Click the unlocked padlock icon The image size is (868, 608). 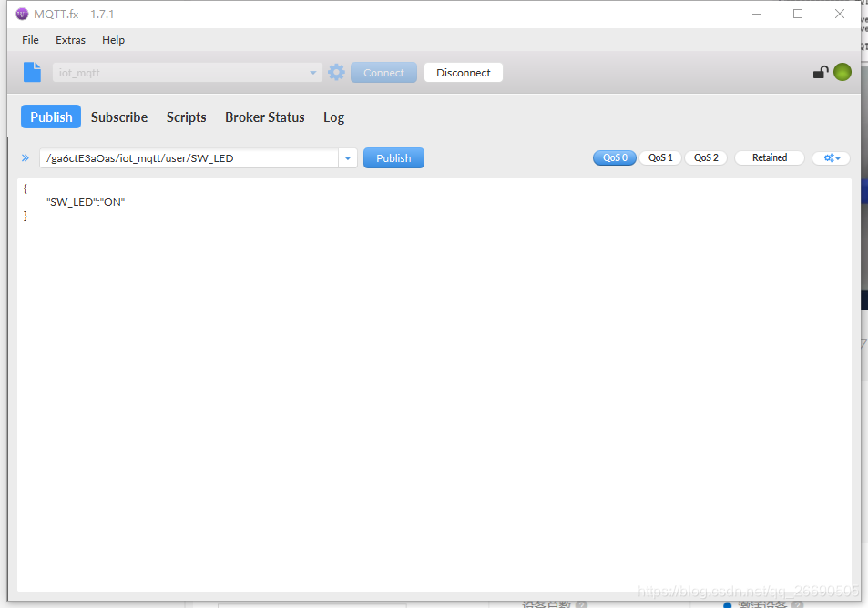pyautogui.click(x=821, y=72)
